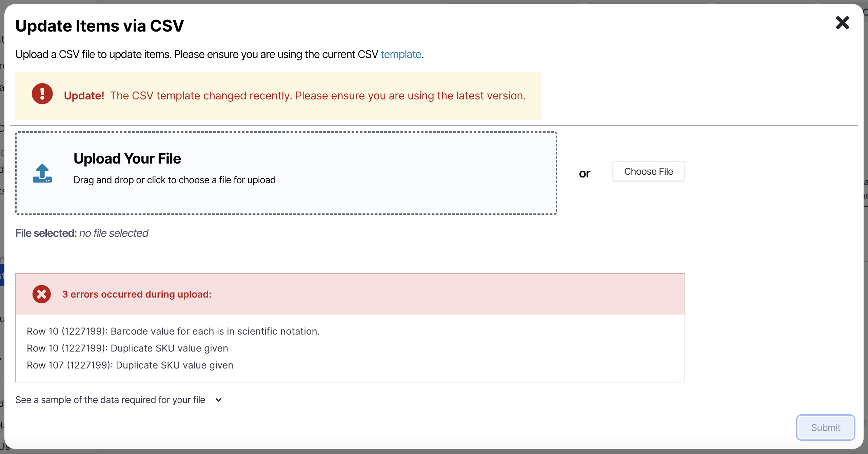Image resolution: width=868 pixels, height=454 pixels.
Task: Close the Update Items via CSV dialog
Action: (842, 23)
